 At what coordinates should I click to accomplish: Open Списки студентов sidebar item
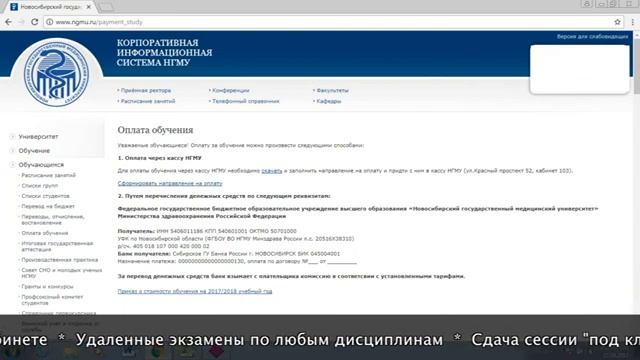(x=45, y=196)
